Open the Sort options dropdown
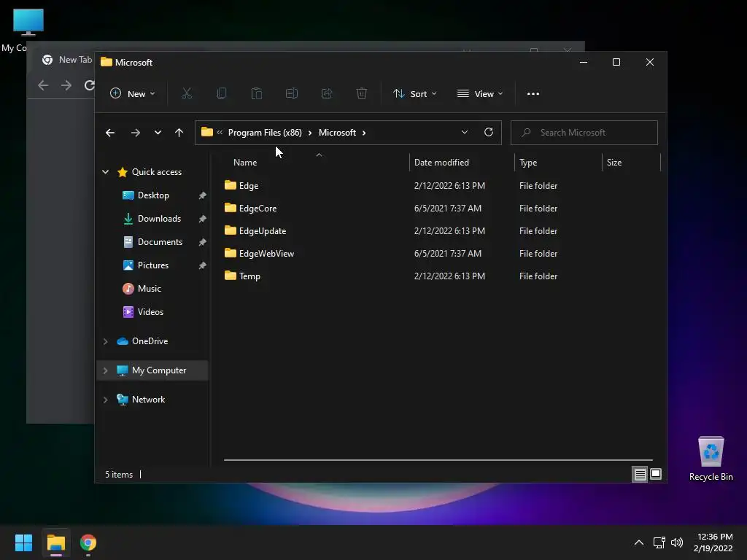Viewport: 747px width, 560px height. point(415,94)
